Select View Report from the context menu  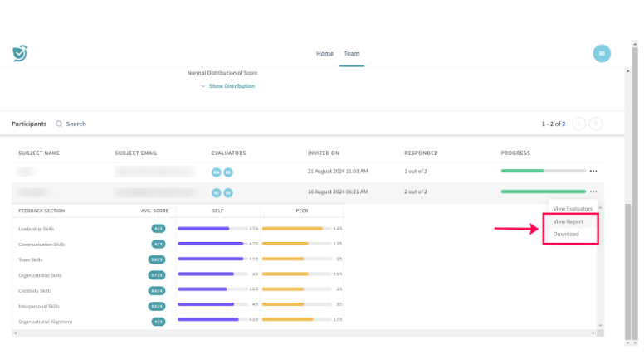(568, 221)
